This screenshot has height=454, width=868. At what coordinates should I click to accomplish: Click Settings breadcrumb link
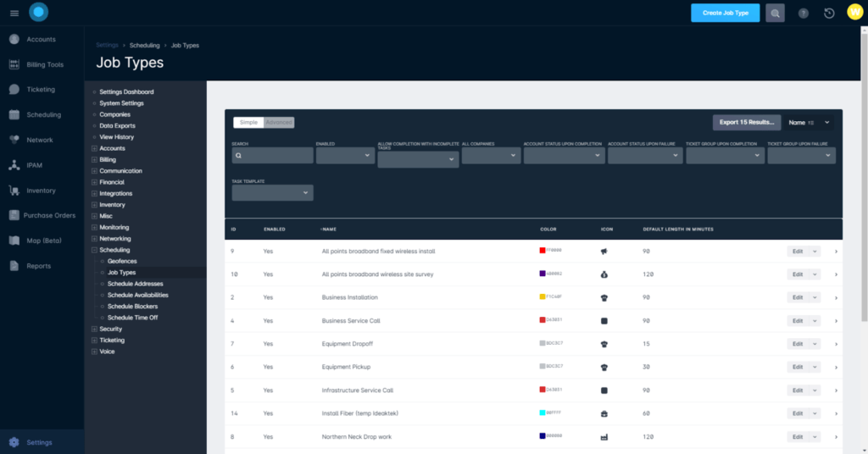point(107,46)
